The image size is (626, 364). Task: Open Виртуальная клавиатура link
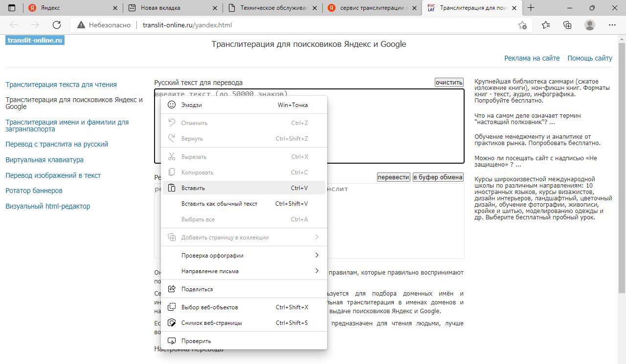click(x=45, y=160)
